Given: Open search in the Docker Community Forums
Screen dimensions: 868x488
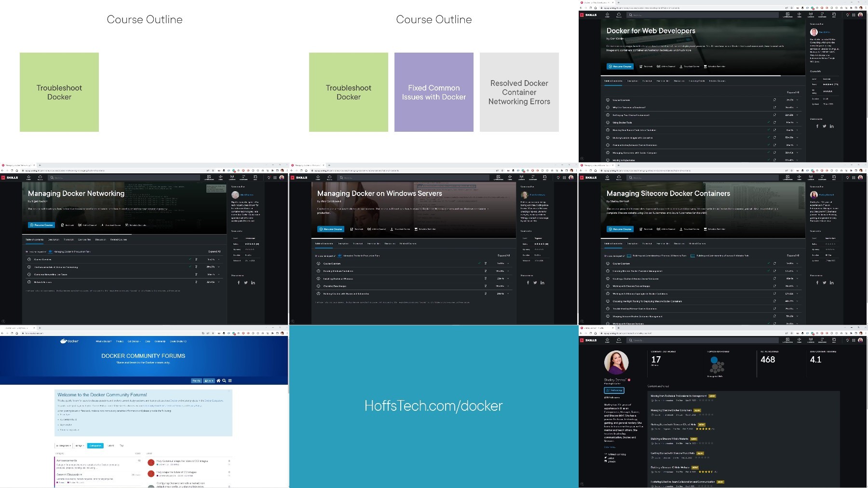Looking at the screenshot, I should tap(224, 381).
